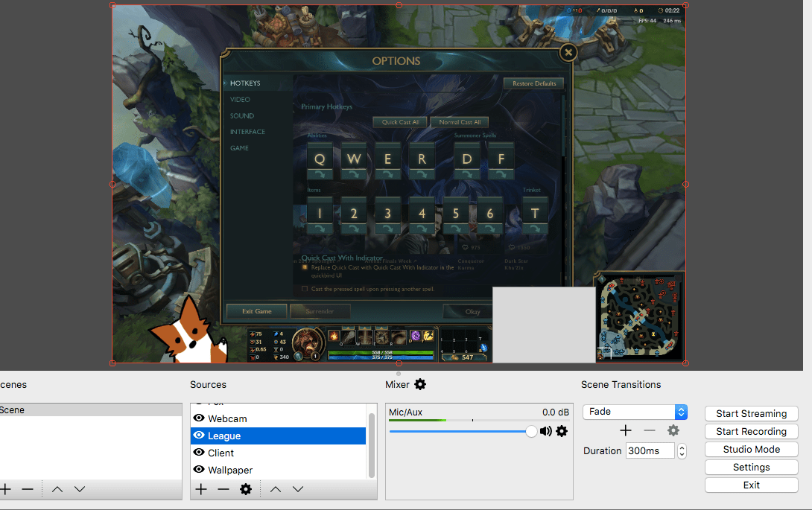Select the Webcam source row
Viewport: 812px width, 510px height.
click(278, 418)
